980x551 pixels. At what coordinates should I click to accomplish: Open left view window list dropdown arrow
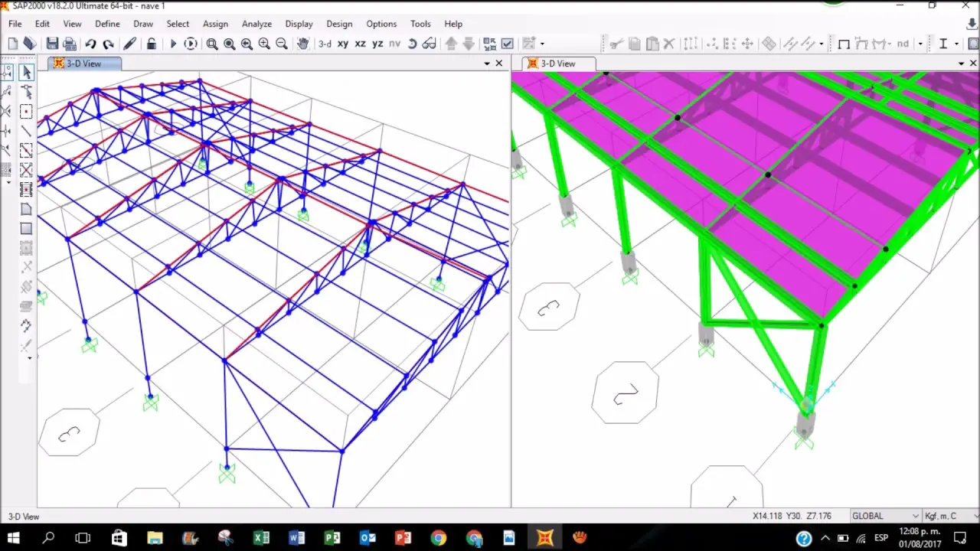(487, 64)
